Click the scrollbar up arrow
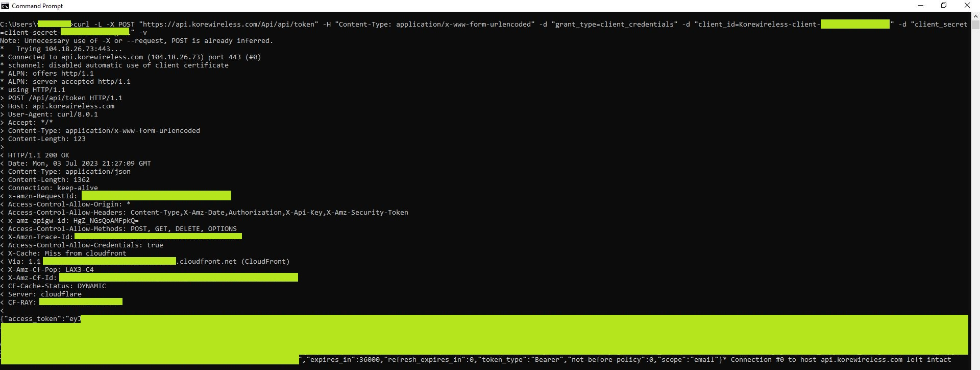 point(975,16)
